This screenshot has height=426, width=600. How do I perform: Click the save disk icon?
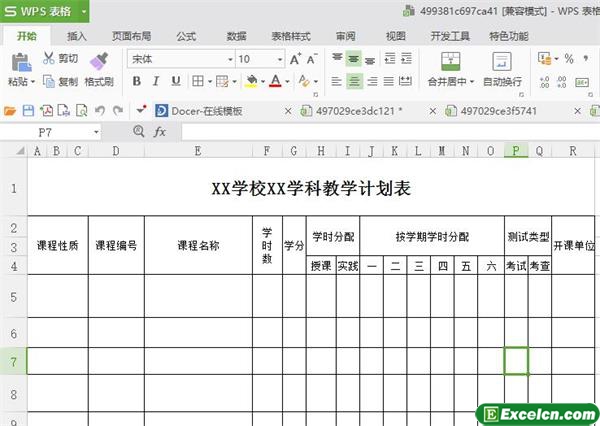click(x=28, y=111)
